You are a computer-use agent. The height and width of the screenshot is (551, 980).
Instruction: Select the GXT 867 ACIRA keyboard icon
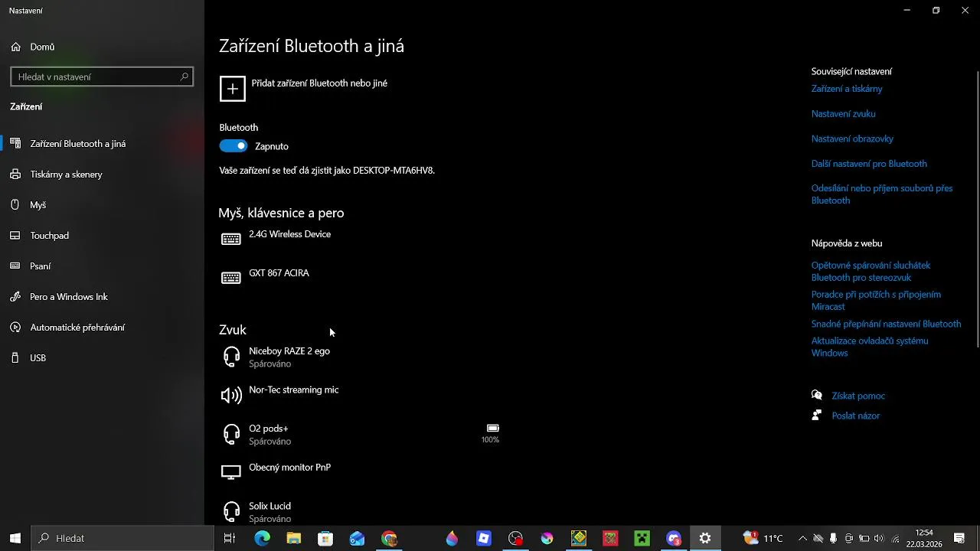[231, 279]
